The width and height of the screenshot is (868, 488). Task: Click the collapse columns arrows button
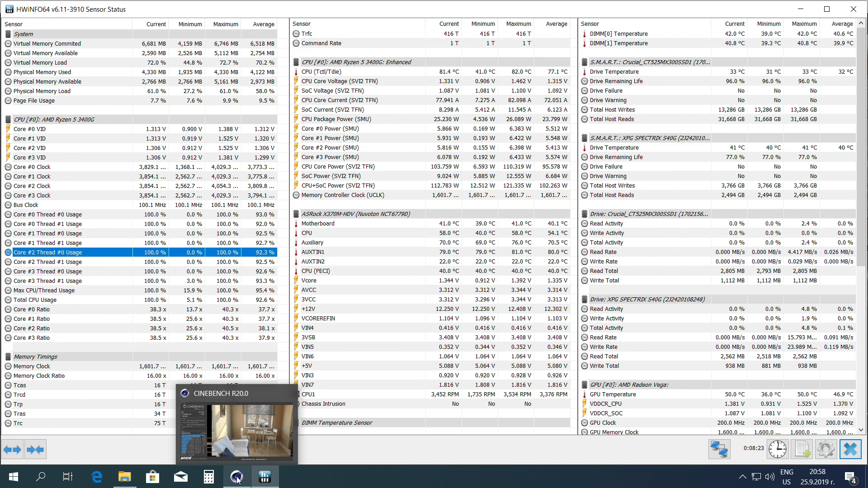[x=35, y=450]
